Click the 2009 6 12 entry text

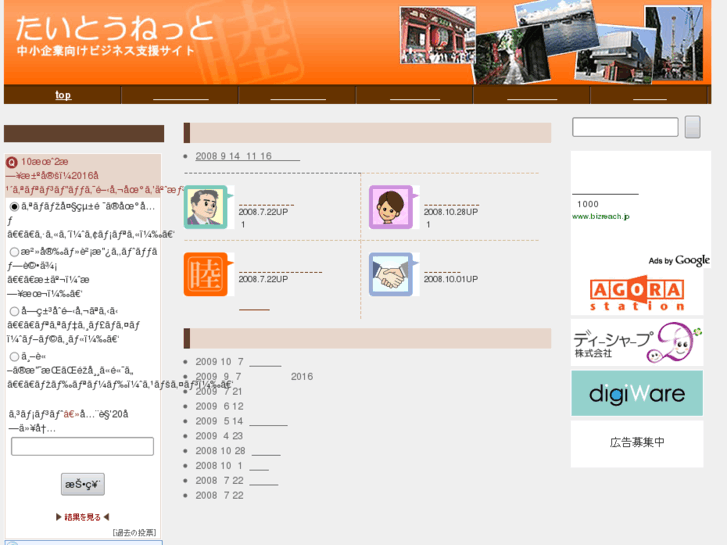(x=219, y=406)
